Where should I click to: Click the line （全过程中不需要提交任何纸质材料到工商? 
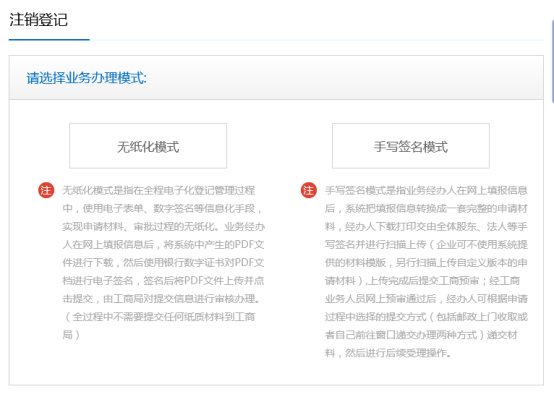click(x=159, y=317)
